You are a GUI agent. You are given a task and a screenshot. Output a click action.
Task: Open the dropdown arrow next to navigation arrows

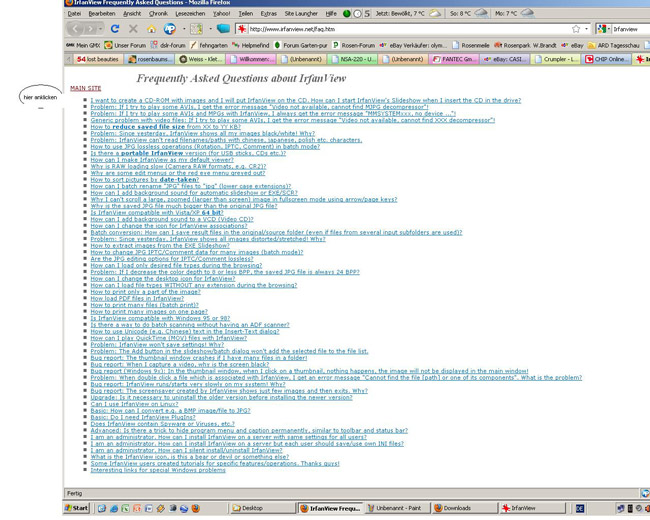click(x=101, y=29)
